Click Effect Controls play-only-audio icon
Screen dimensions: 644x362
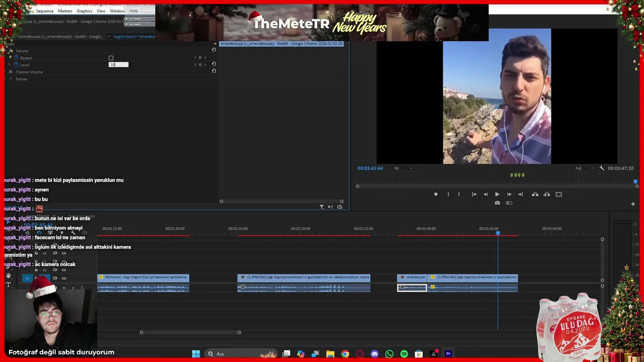click(x=331, y=207)
